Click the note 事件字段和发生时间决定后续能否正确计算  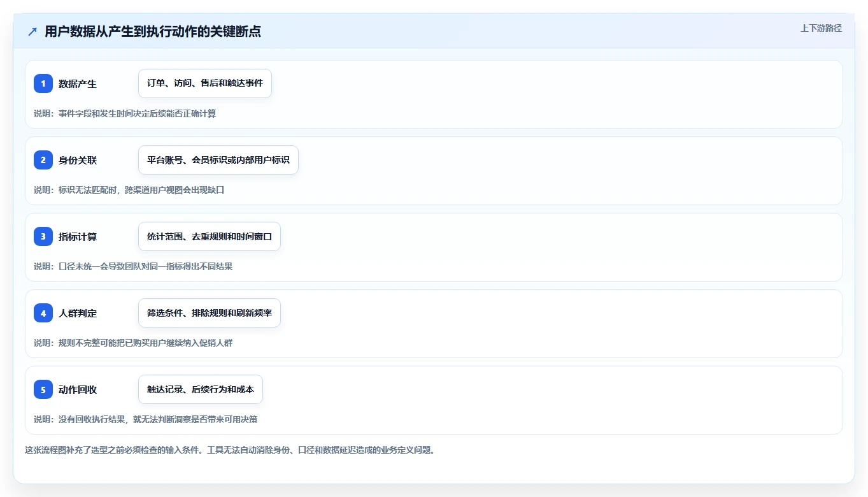(137, 113)
